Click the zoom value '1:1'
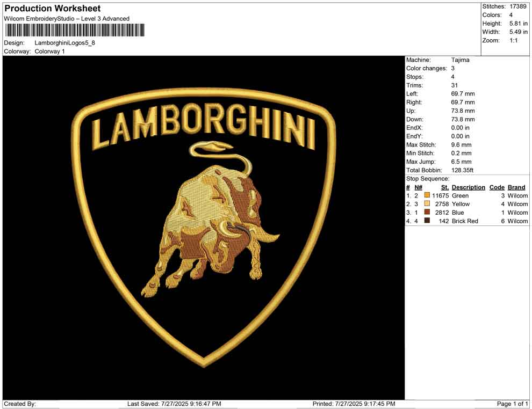This screenshot has width=532, height=409. click(x=513, y=40)
